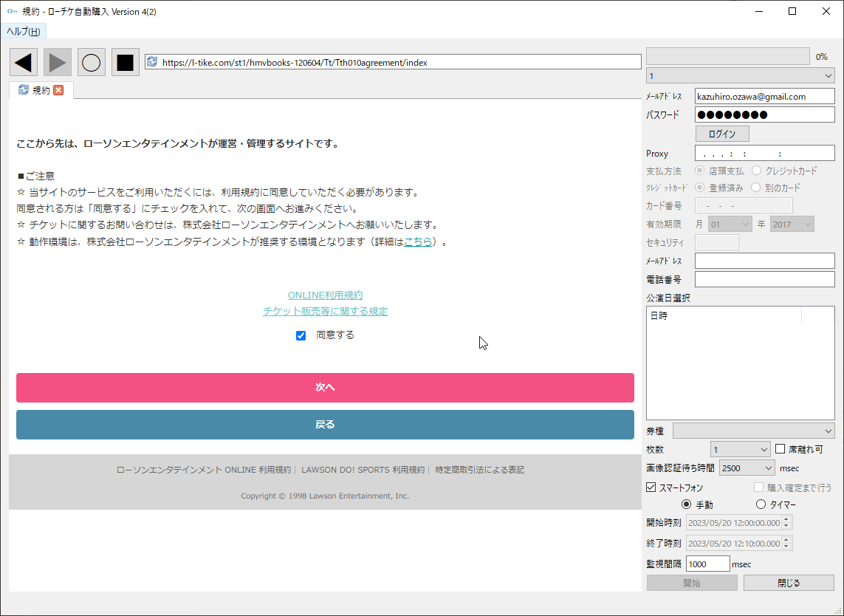Click the 電話番号 field

[764, 279]
